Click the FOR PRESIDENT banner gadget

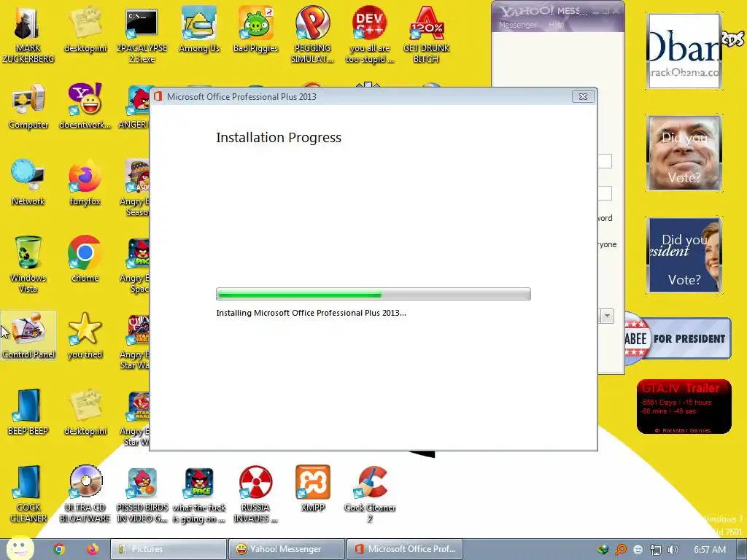678,338
